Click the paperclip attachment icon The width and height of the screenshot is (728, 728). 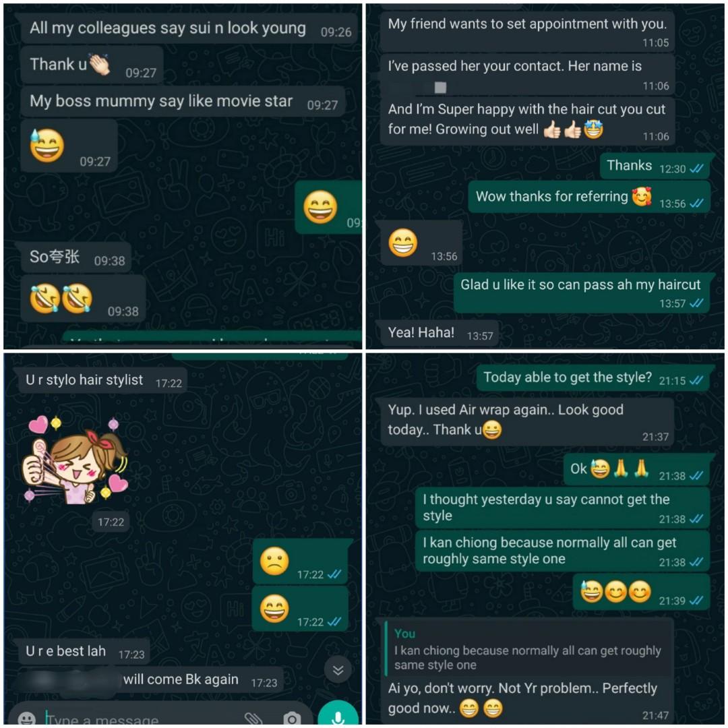253,719
